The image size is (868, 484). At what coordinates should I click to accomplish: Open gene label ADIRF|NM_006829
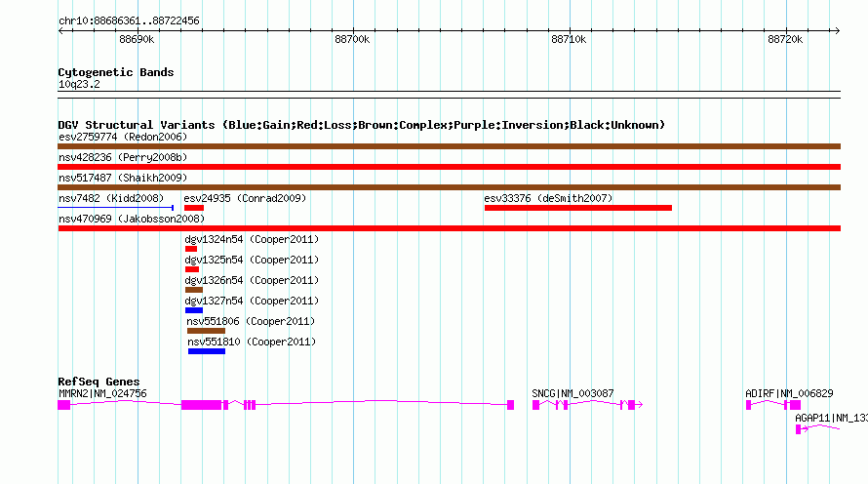(x=789, y=393)
